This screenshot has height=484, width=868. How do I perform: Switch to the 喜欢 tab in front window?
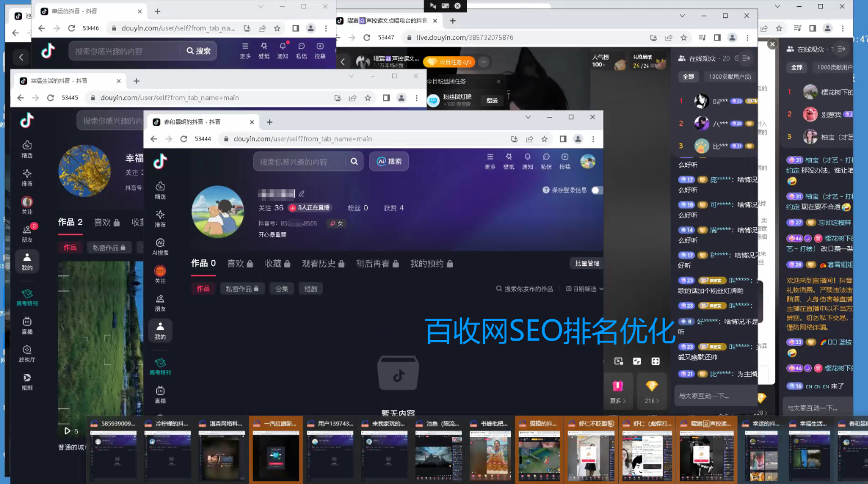pyautogui.click(x=240, y=263)
